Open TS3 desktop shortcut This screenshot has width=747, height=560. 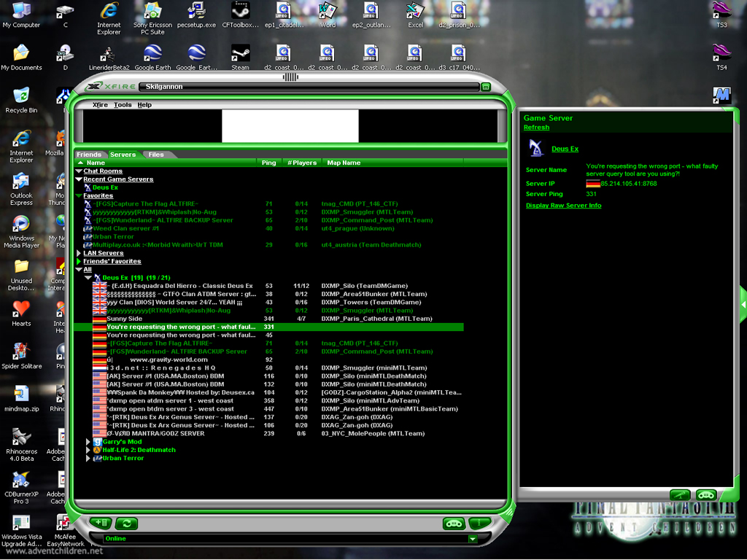tap(721, 15)
